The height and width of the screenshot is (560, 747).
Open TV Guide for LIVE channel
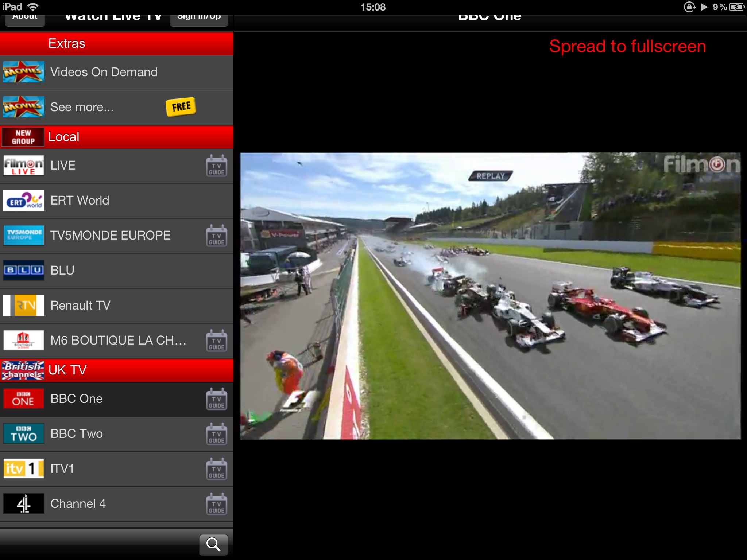click(217, 166)
